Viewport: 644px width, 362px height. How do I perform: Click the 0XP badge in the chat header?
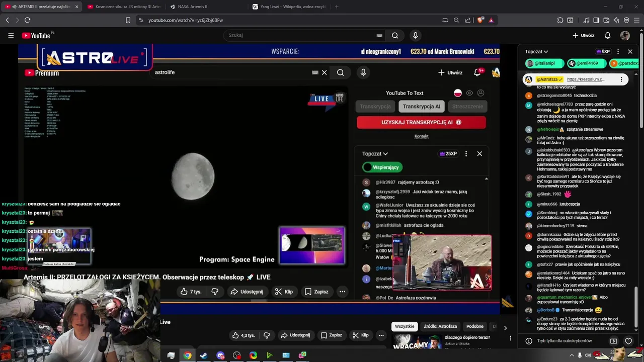(x=603, y=51)
